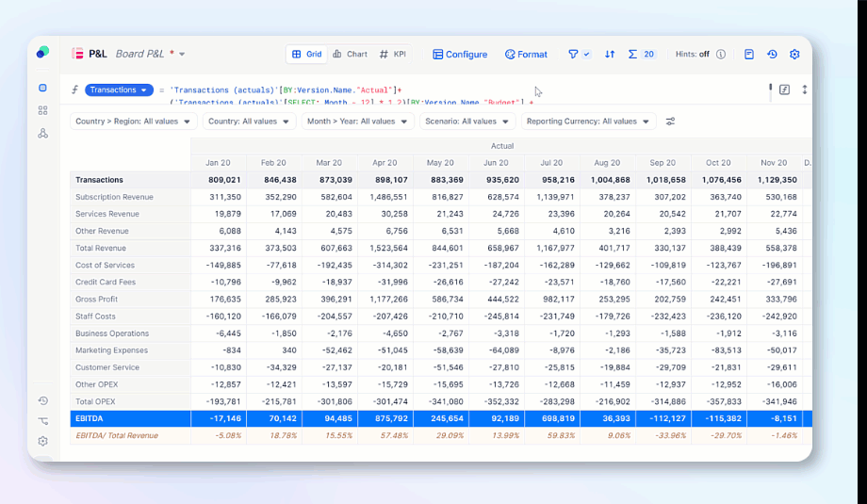This screenshot has width=867, height=504.
Task: Click cell 1,486,551 in Subscription Revenue
Action: pos(385,197)
